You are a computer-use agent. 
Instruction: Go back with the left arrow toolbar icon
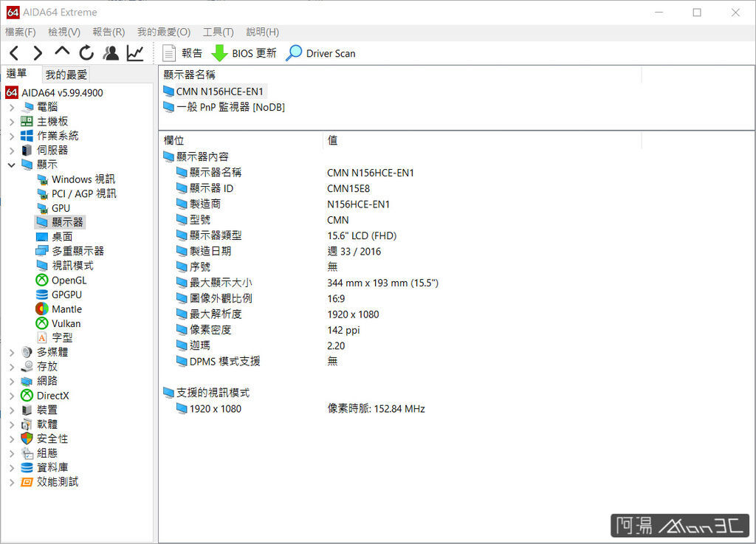[x=15, y=53]
